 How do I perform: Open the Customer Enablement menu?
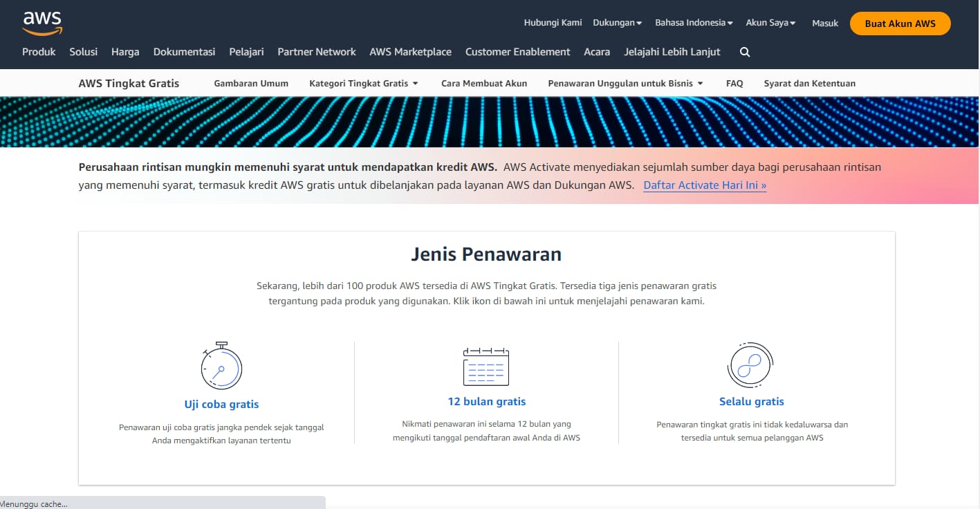pos(517,52)
